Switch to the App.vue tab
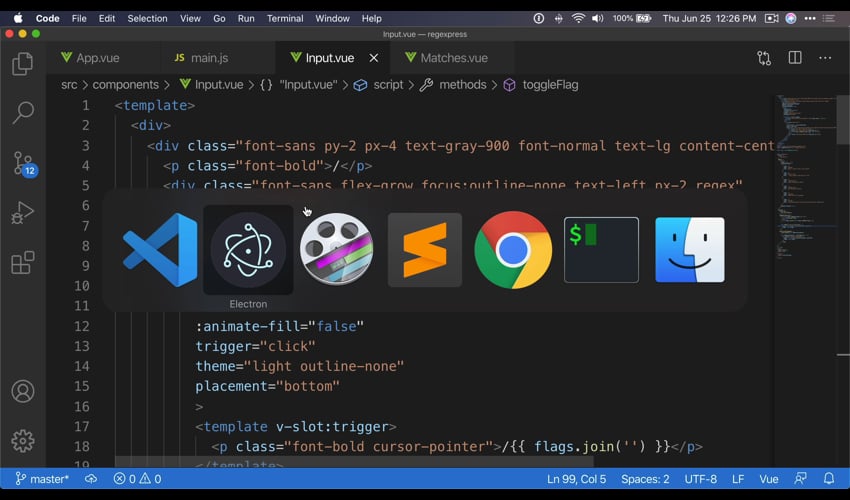This screenshot has width=850, height=500. tap(98, 58)
